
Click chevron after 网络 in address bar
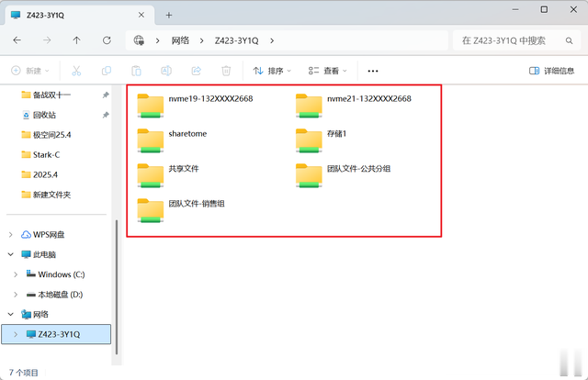pyautogui.click(x=202, y=40)
